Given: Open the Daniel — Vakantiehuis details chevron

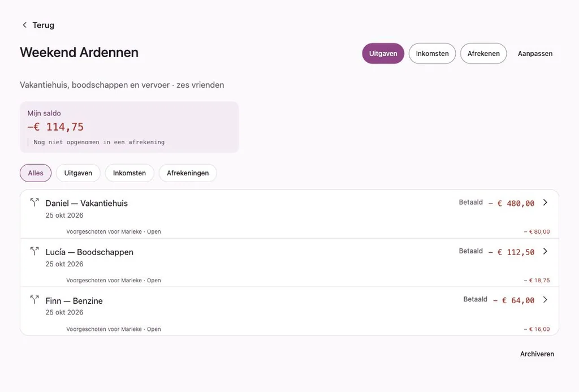Looking at the screenshot, I should (545, 203).
